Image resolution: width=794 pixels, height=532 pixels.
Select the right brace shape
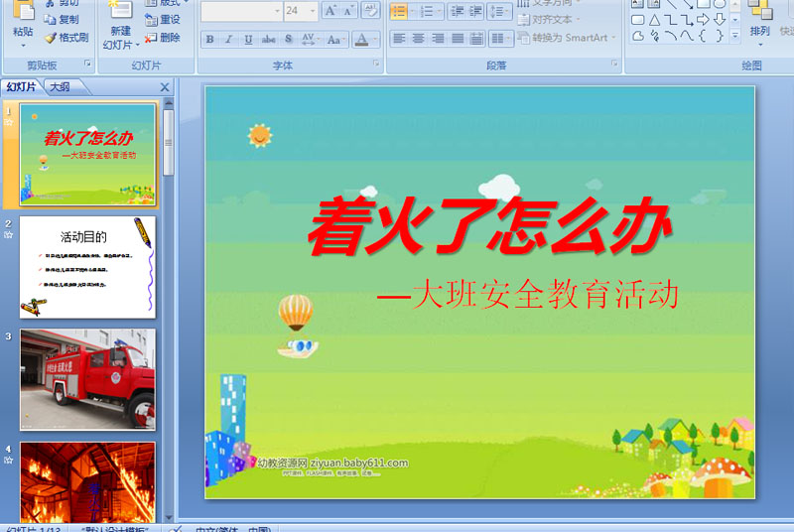[x=720, y=36]
